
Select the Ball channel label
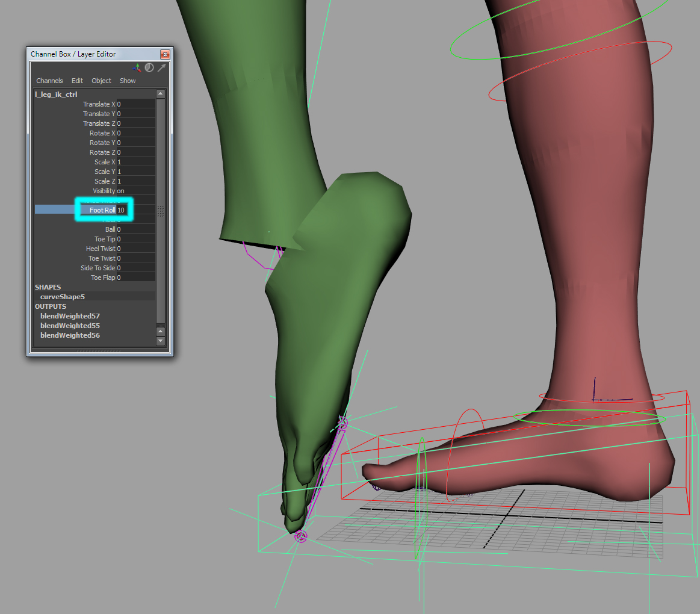pyautogui.click(x=110, y=229)
